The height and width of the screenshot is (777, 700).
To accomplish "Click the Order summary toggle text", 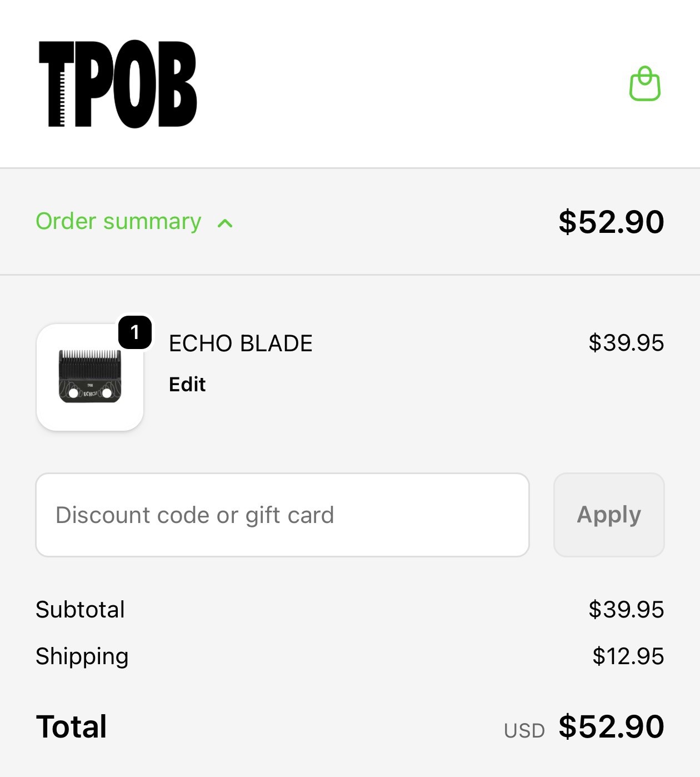I will pos(118,221).
